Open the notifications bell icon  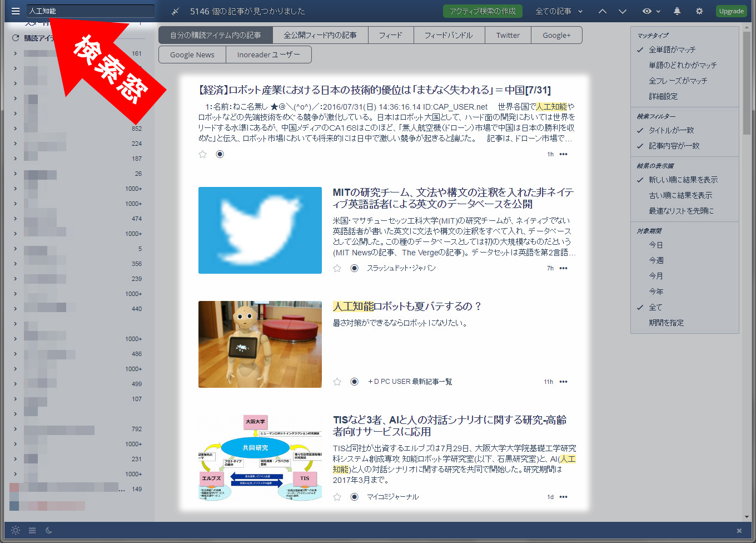[677, 11]
